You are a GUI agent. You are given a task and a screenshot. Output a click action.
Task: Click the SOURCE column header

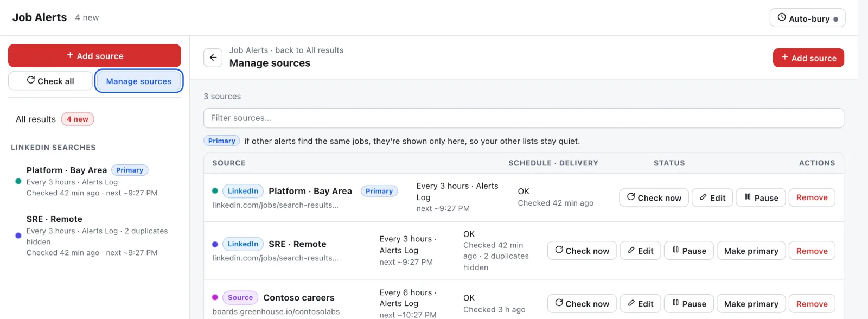pyautogui.click(x=229, y=163)
